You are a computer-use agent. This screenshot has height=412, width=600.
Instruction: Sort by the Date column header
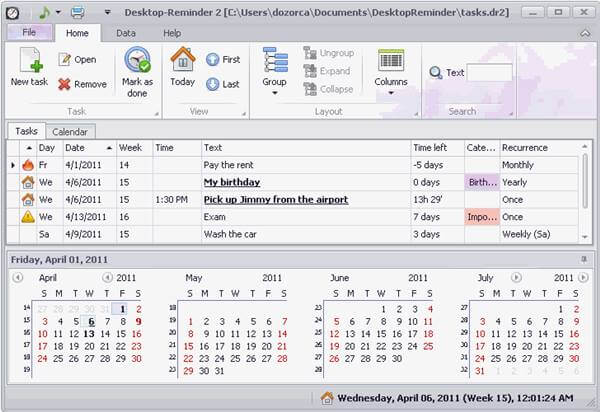point(90,148)
